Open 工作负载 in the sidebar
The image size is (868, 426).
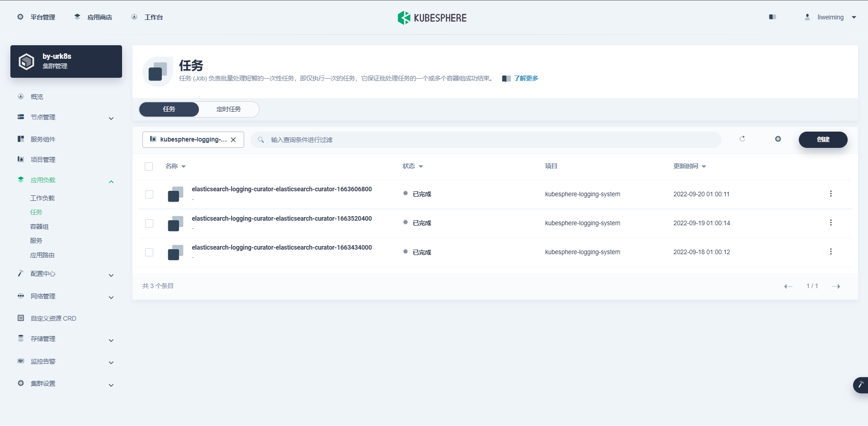pos(42,198)
